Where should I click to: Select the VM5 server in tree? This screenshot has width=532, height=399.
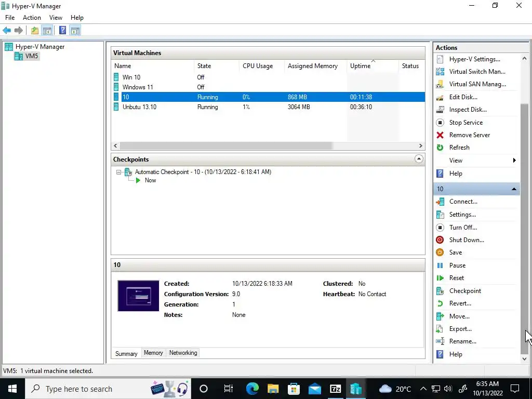[x=32, y=56]
